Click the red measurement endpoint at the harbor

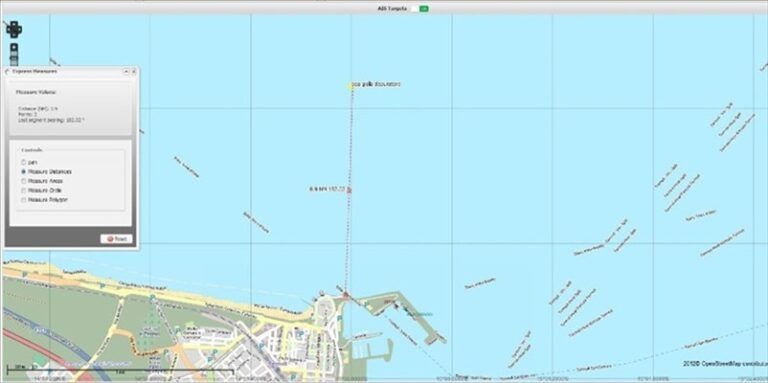click(x=345, y=295)
